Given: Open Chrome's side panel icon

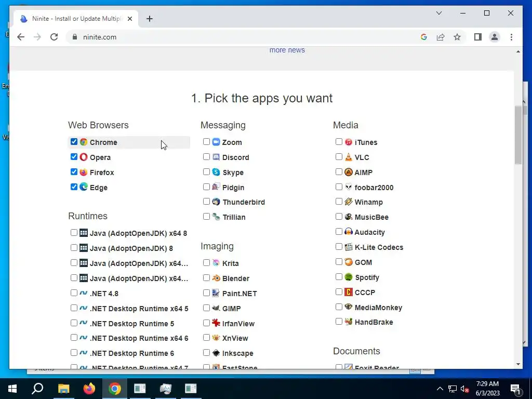Looking at the screenshot, I should tap(478, 37).
